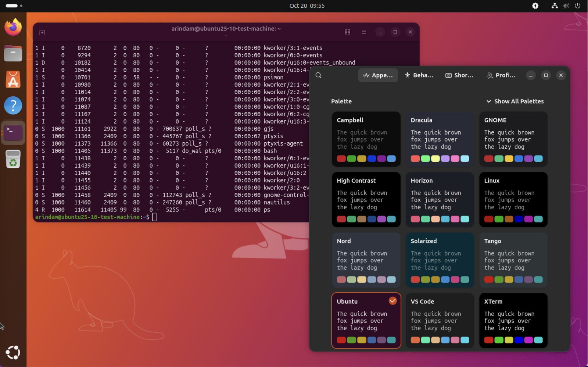The image size is (588, 367).
Task: Click the yellow swatch in the GNOME palette
Action: pyautogui.click(x=509, y=158)
